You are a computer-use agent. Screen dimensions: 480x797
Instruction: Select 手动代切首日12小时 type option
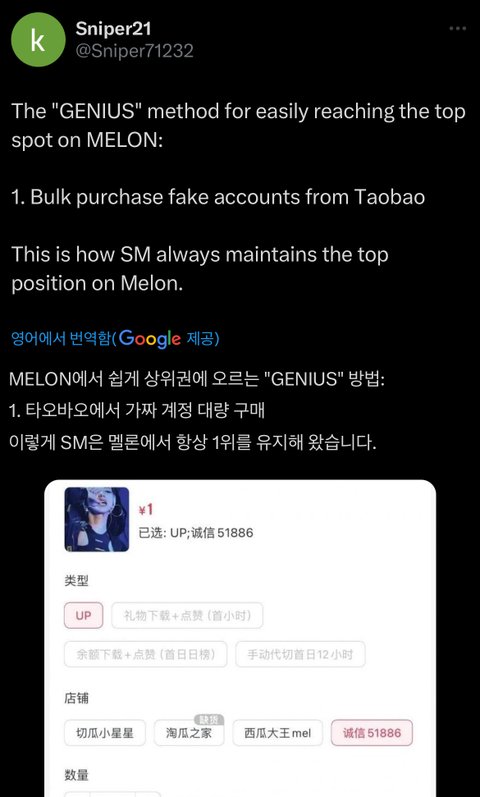click(x=300, y=654)
